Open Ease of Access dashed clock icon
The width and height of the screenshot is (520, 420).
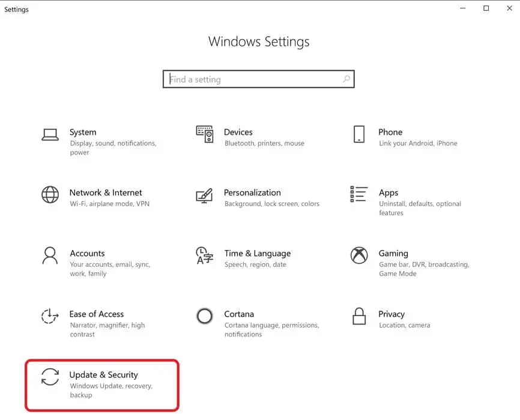[50, 316]
